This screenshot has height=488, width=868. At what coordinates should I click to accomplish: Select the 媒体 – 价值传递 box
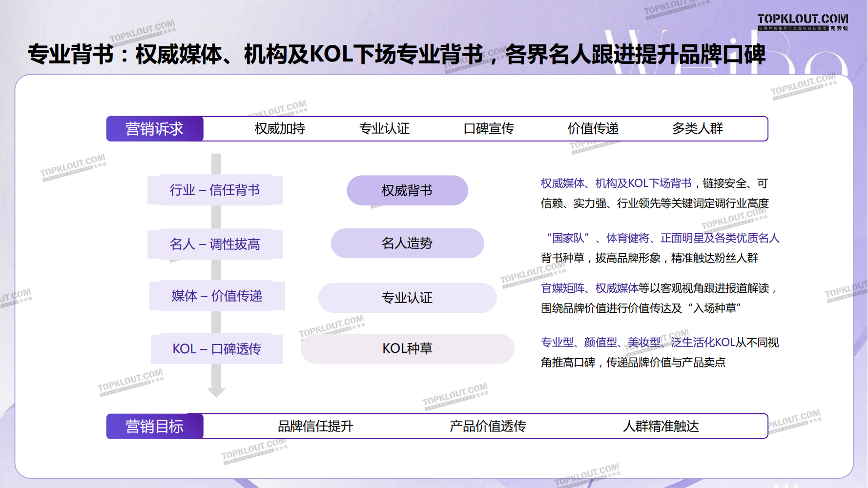[217, 296]
